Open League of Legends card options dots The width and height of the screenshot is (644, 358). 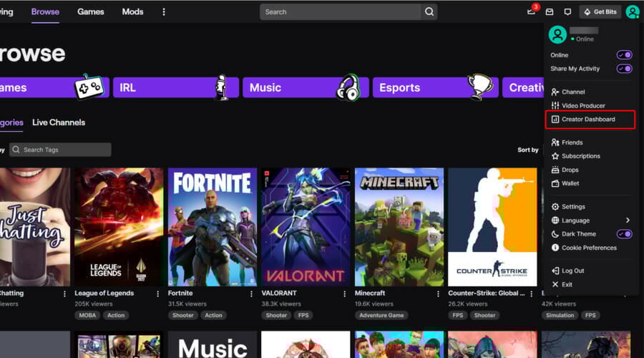[x=157, y=294]
